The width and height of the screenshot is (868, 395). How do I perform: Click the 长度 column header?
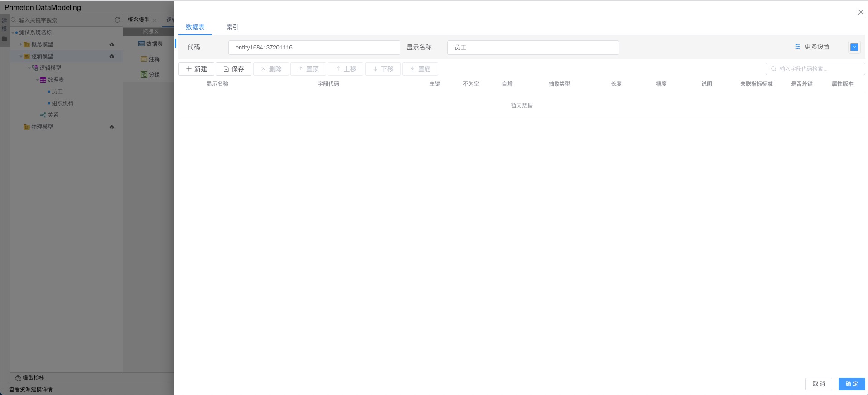[616, 84]
